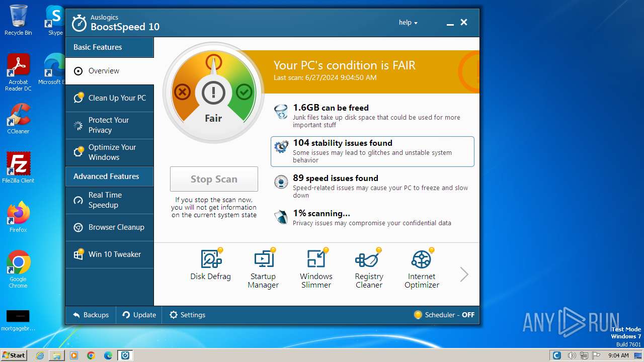
Task: Click the CCleaner tray icon
Action: pyautogui.click(x=557, y=355)
